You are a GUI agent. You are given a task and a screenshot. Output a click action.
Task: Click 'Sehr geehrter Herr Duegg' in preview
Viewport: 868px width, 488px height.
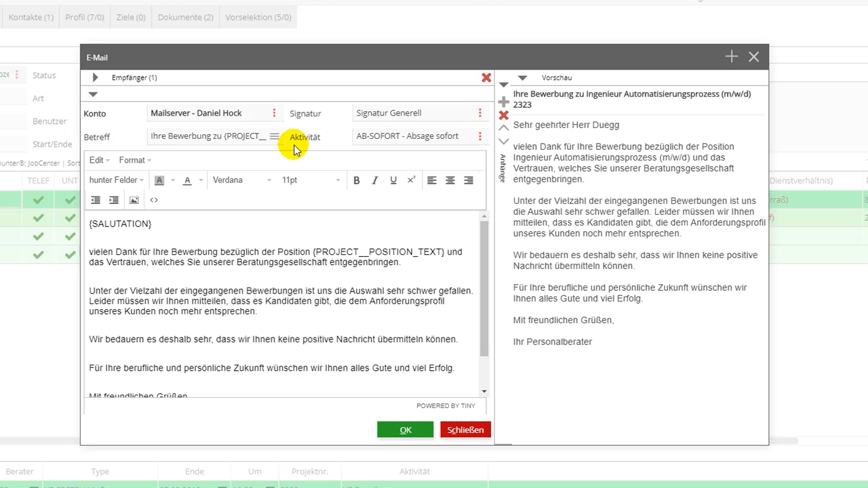tap(566, 125)
